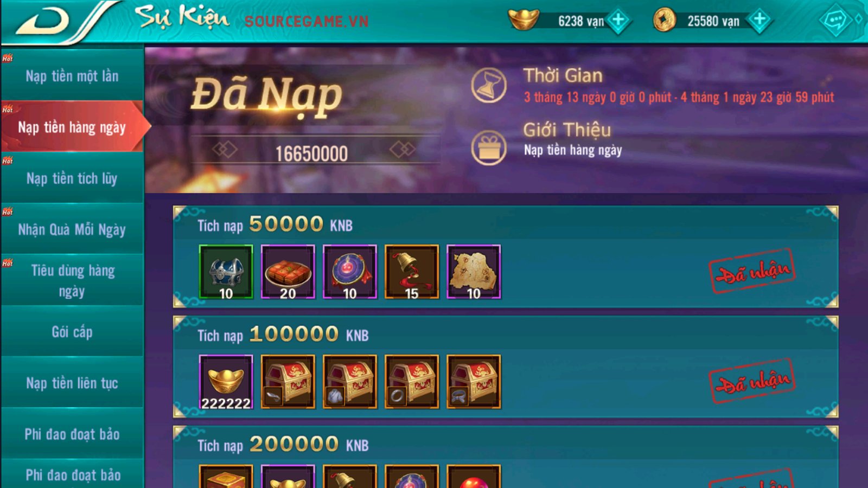The height and width of the screenshot is (488, 868).
Task: Tap the treasure map reward item
Action: tap(474, 272)
